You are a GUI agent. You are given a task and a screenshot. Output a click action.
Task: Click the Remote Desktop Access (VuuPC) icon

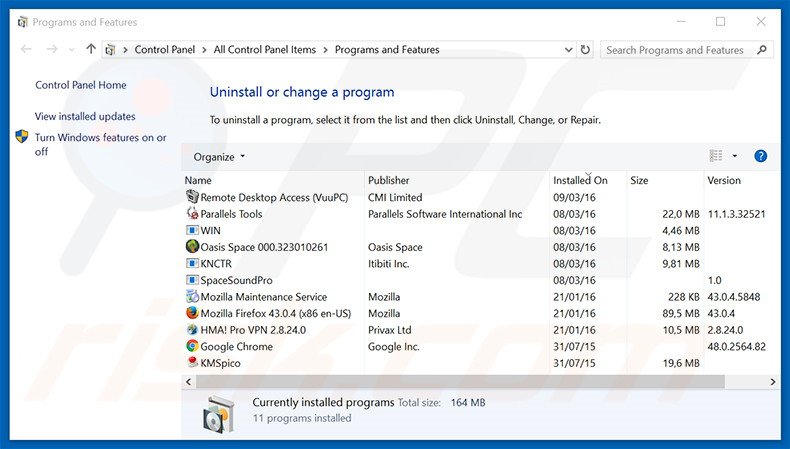tap(192, 197)
